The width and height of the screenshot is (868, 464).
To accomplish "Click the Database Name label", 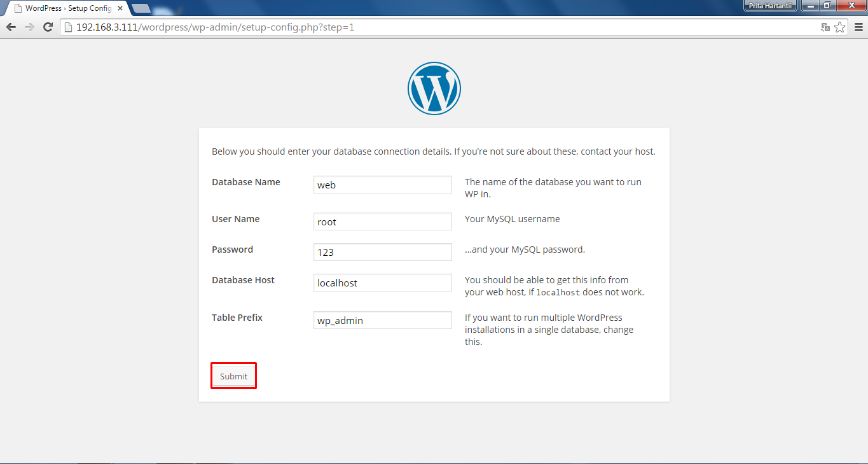I will point(246,182).
